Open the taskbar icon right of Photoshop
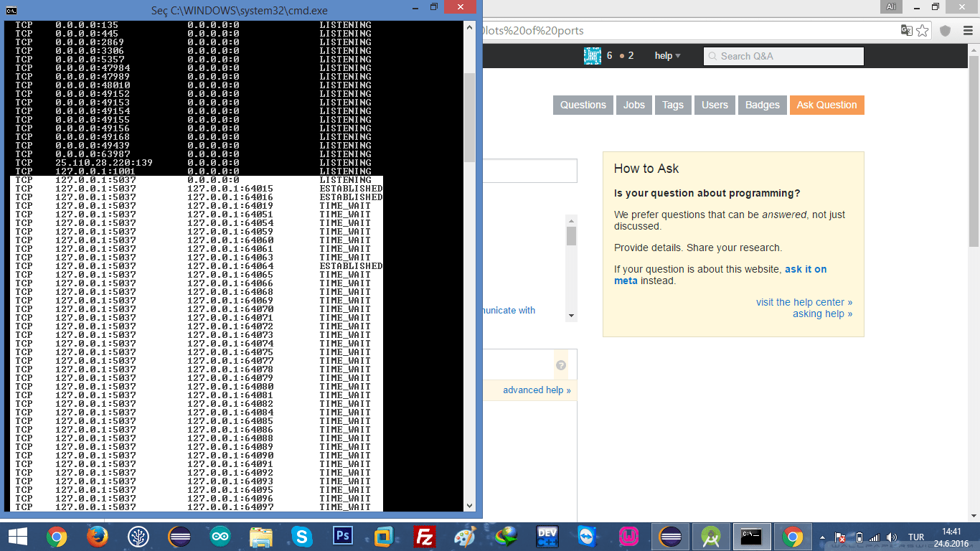 pyautogui.click(x=384, y=537)
